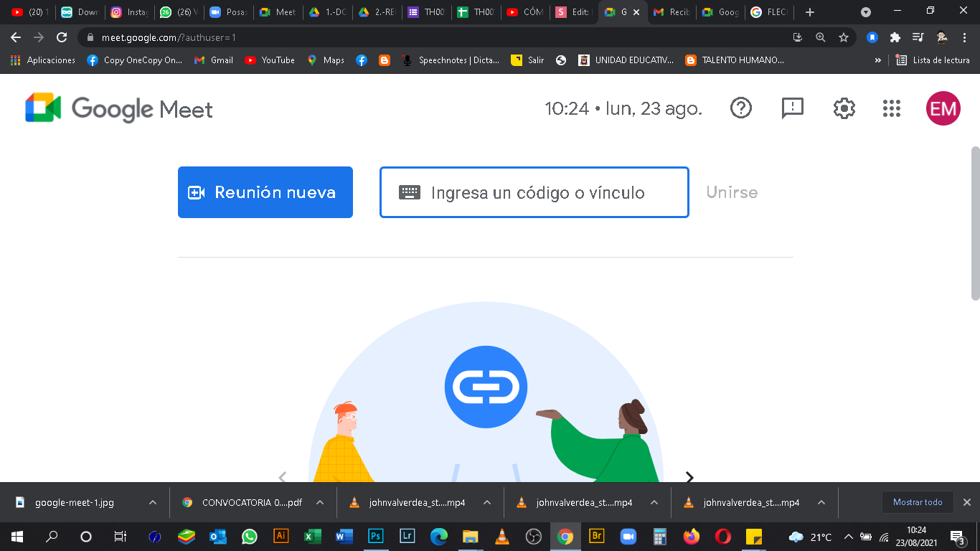Click the 21°C weather widget
The width and height of the screenshot is (980, 551).
pos(811,537)
